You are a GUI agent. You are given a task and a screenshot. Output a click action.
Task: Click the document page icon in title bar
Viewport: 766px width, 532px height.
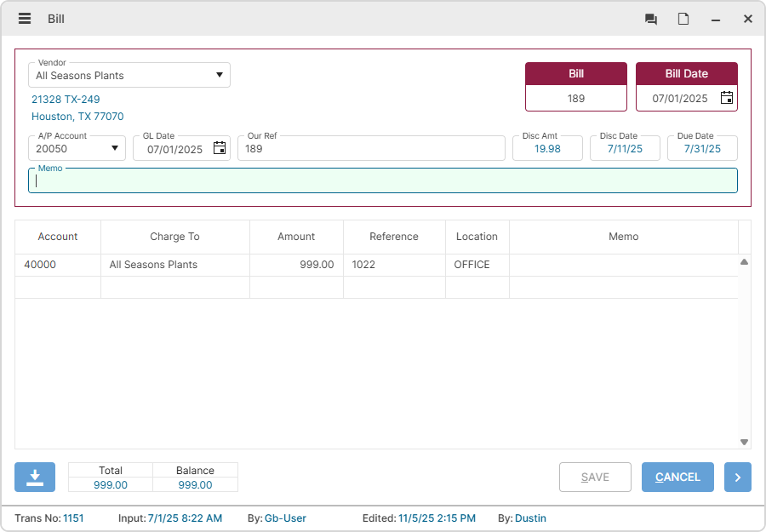point(683,19)
